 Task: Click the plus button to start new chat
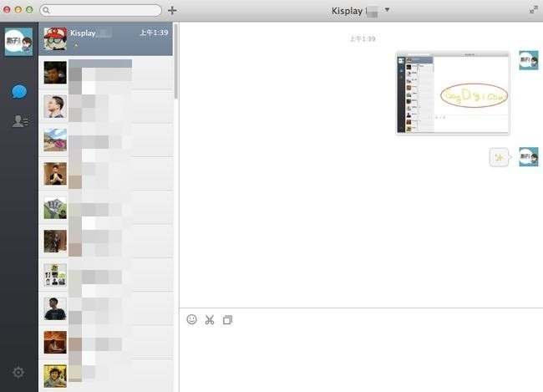coord(172,10)
